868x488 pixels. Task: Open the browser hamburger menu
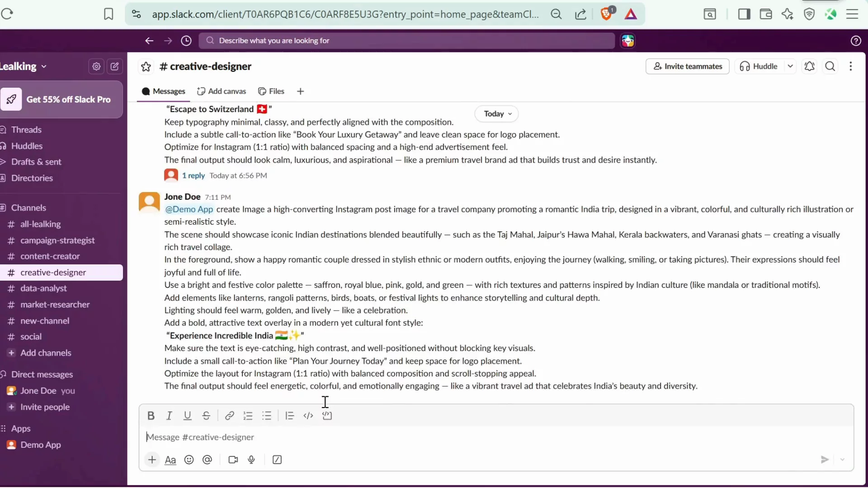point(852,14)
